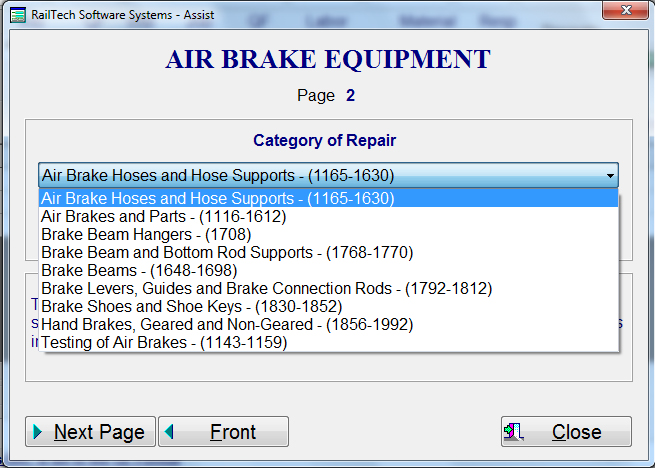This screenshot has width=655, height=468.
Task: Click the RailTech app icon in title bar
Action: [15, 11]
